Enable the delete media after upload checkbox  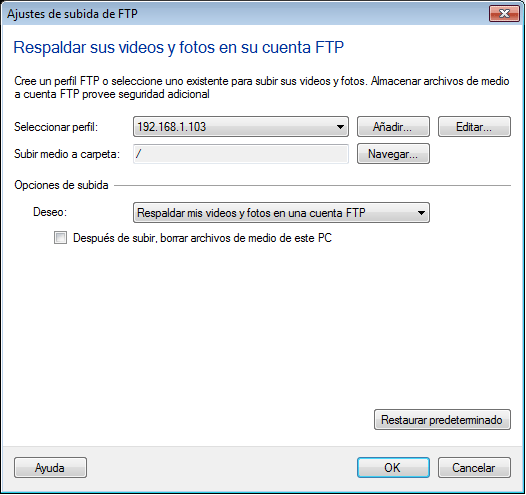(x=60, y=238)
